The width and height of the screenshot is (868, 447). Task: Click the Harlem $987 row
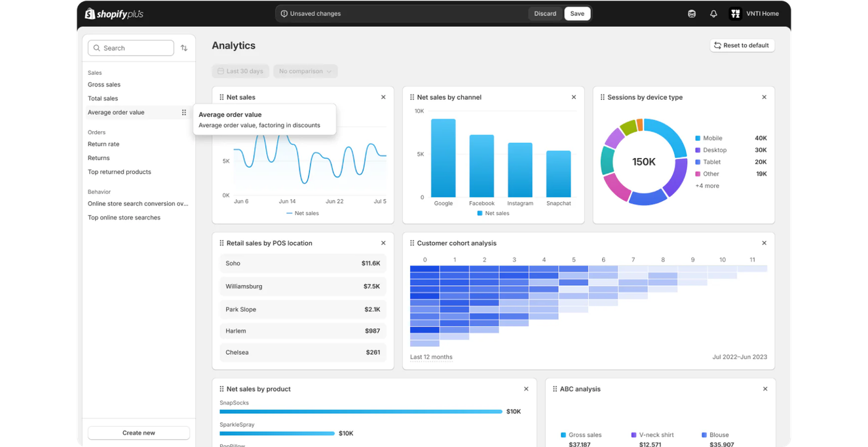(x=303, y=331)
